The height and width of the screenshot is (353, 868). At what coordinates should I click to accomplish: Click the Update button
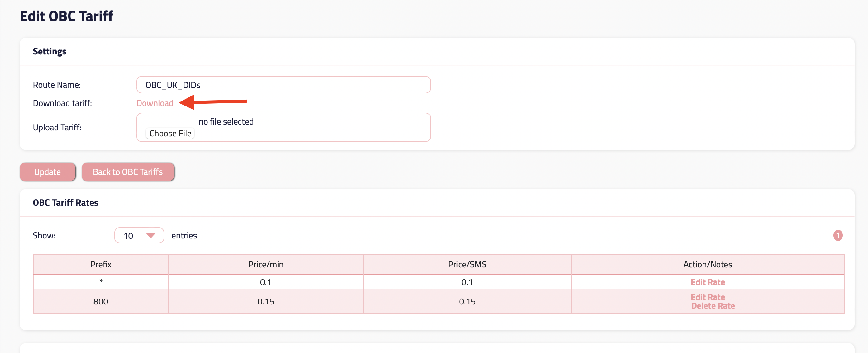47,172
